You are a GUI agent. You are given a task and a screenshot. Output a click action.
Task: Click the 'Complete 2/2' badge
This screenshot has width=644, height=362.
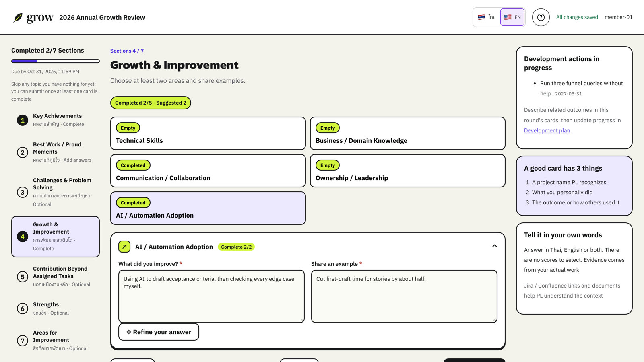tap(236, 247)
